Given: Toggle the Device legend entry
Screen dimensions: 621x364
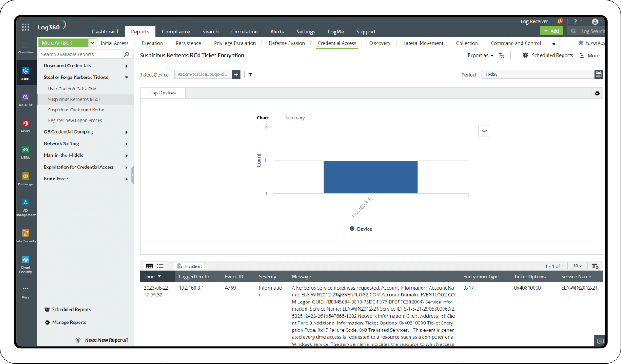Looking at the screenshot, I should click(x=361, y=229).
